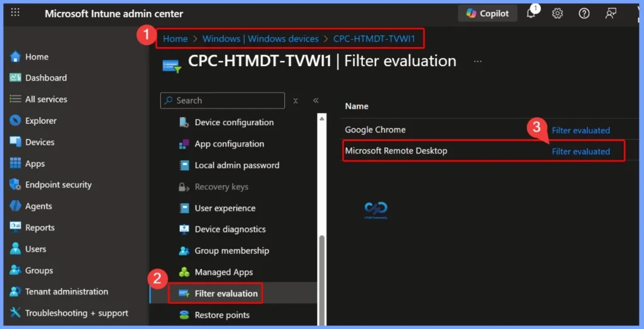
Task: Open Dashboard in the left navigation
Action: click(x=46, y=77)
